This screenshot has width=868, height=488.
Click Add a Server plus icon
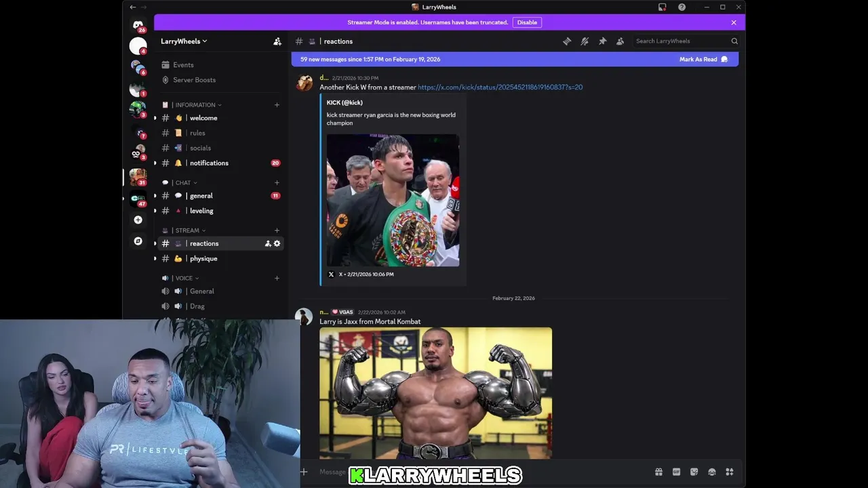tap(138, 220)
